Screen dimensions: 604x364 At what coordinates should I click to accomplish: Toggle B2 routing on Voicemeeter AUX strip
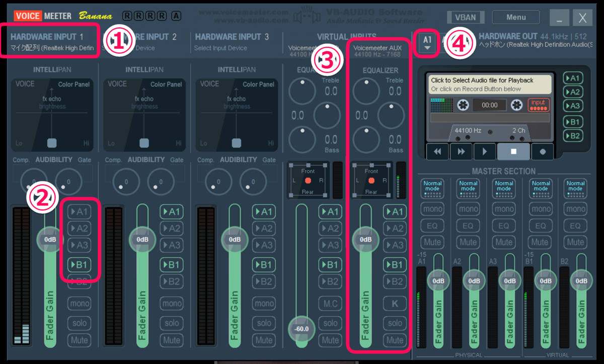pyautogui.click(x=395, y=281)
